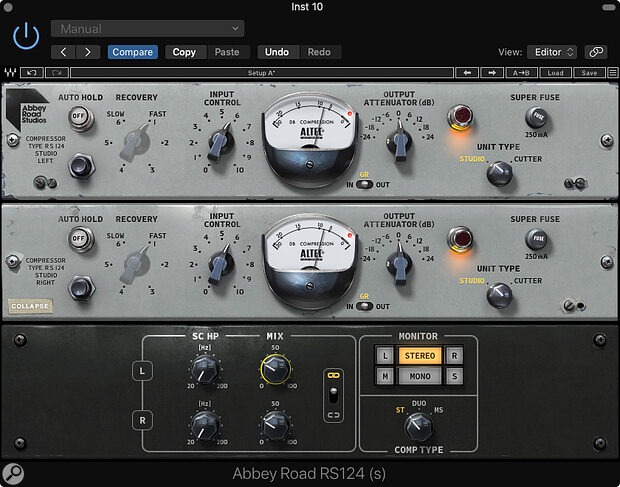Viewport: 620px width, 487px height.
Task: Monitor the L channel only
Action: (385, 355)
